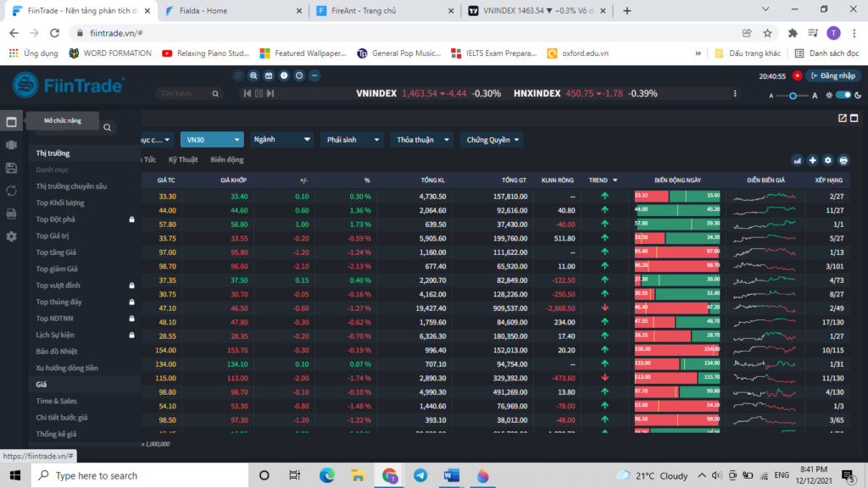Screen dimensions: 868x488
Task: Click the moon dark-mode icon
Action: pyautogui.click(x=858, y=95)
